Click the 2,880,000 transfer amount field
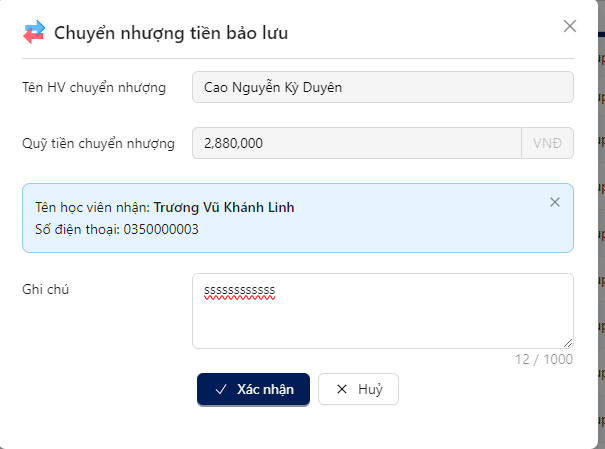Viewport: 605px width, 449px height. (x=357, y=143)
